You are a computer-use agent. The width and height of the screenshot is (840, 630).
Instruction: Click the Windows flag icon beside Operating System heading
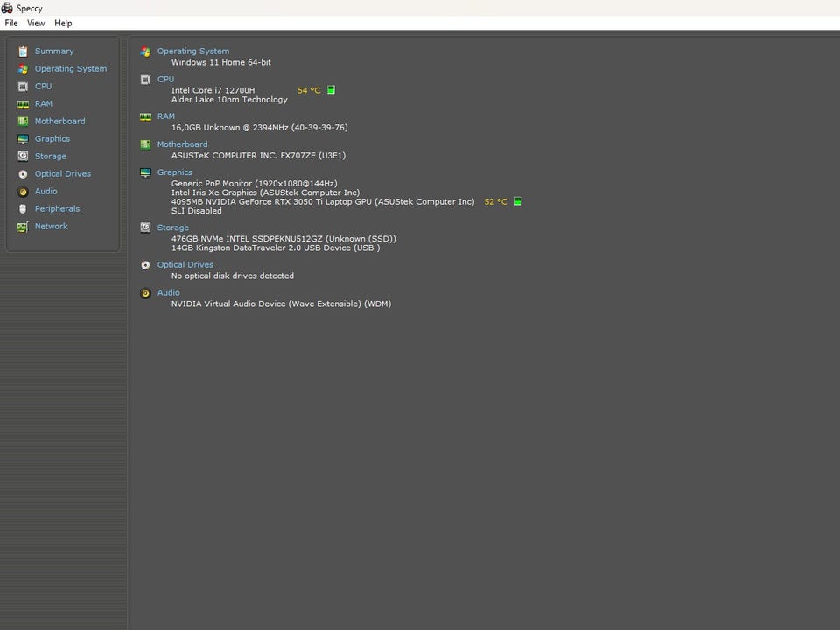coord(146,52)
